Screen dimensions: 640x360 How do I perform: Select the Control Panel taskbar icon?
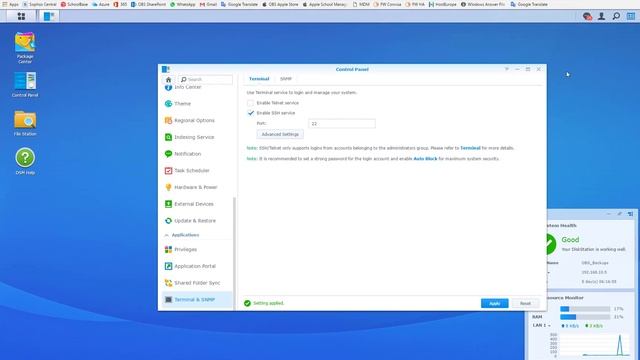[x=49, y=16]
